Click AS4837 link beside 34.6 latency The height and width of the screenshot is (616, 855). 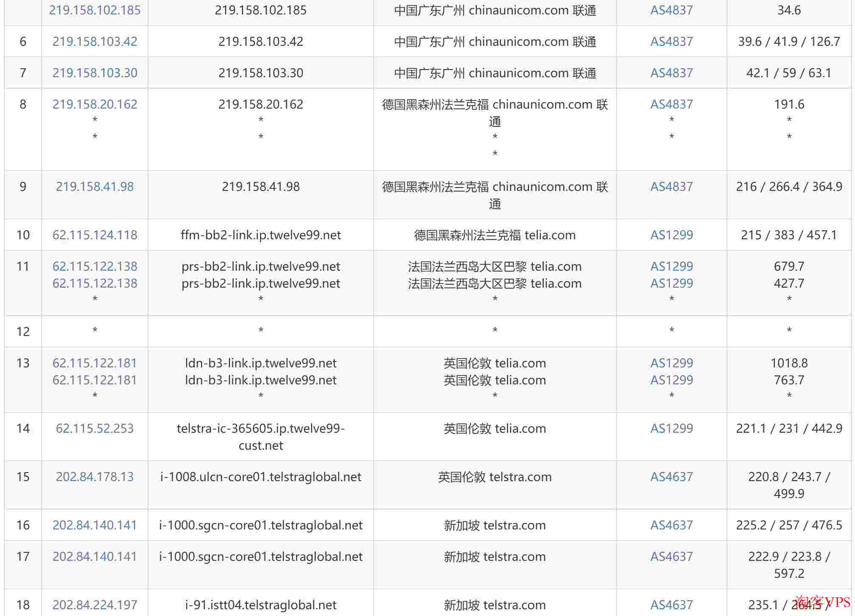pos(671,10)
